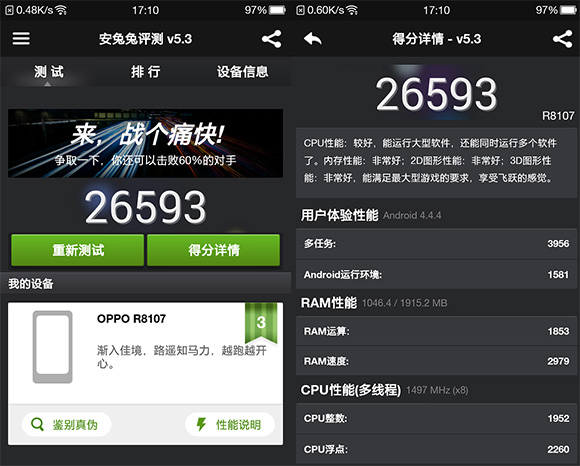Tap battery icon in right status bar
Screen dimensions: 580x466
pyautogui.click(x=568, y=10)
